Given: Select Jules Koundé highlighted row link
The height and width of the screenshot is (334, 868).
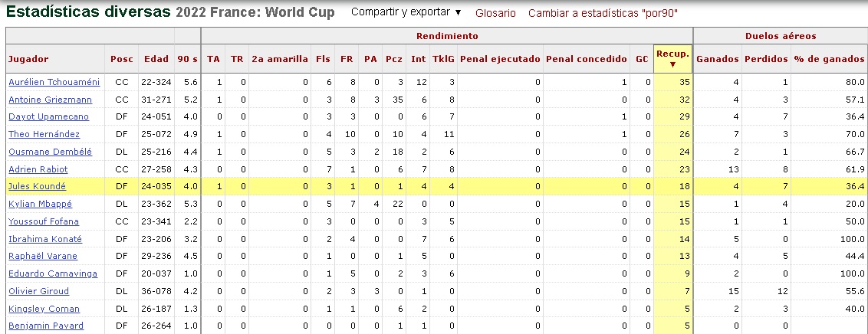Looking at the screenshot, I should coord(37,186).
